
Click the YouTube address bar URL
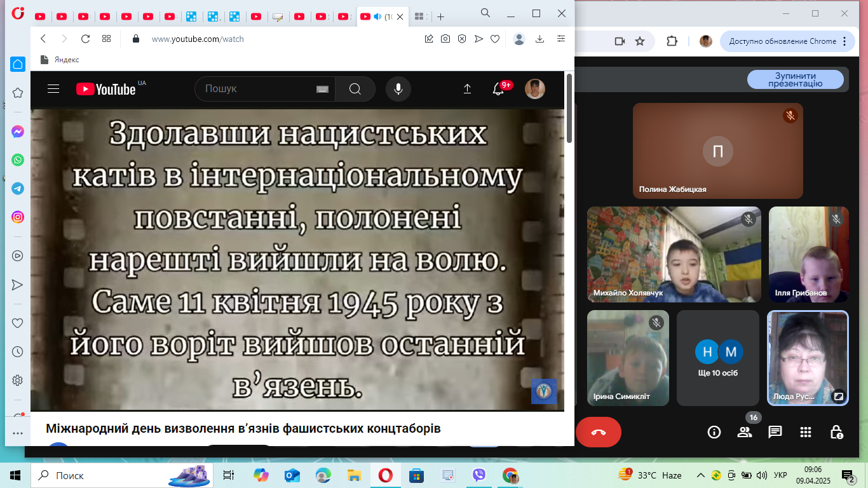[x=198, y=39]
